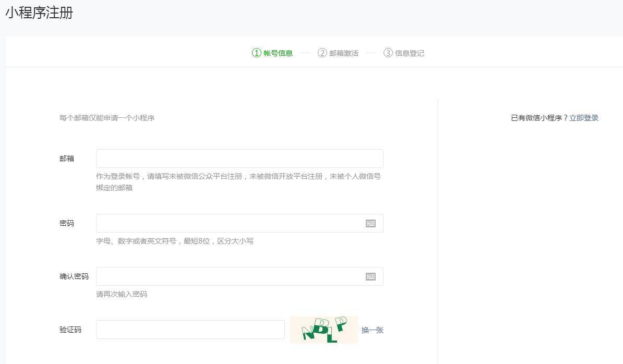Click the circled number 3 step icon
This screenshot has width=623, height=364.
coord(388,53)
